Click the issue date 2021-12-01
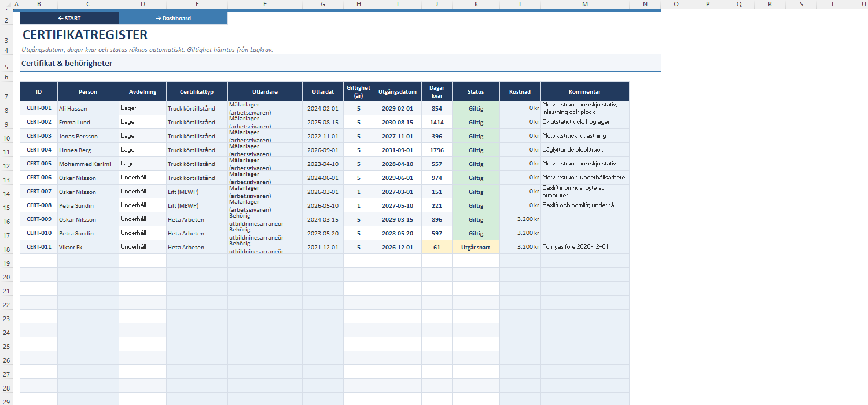This screenshot has width=868, height=405. (323, 247)
